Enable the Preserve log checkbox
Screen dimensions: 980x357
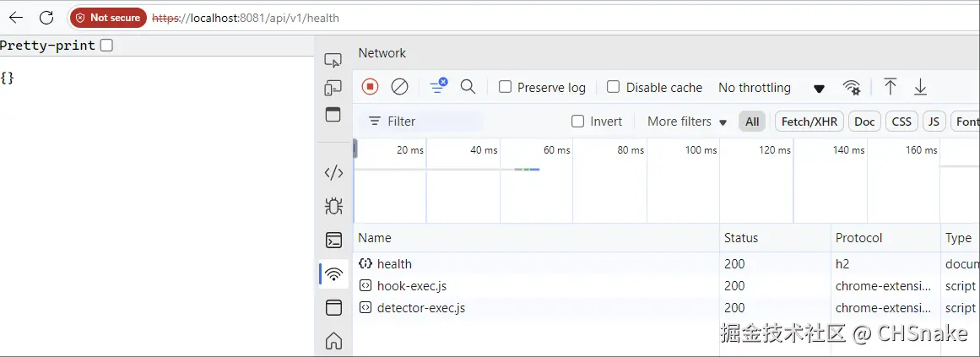(506, 87)
